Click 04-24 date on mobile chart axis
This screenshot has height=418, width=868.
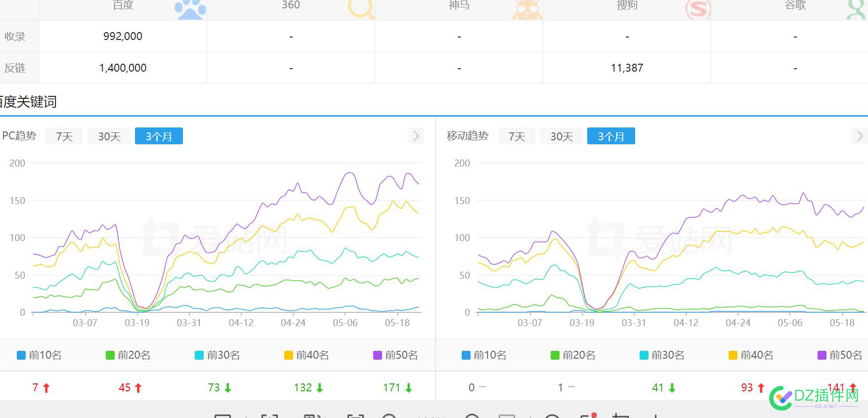738,323
